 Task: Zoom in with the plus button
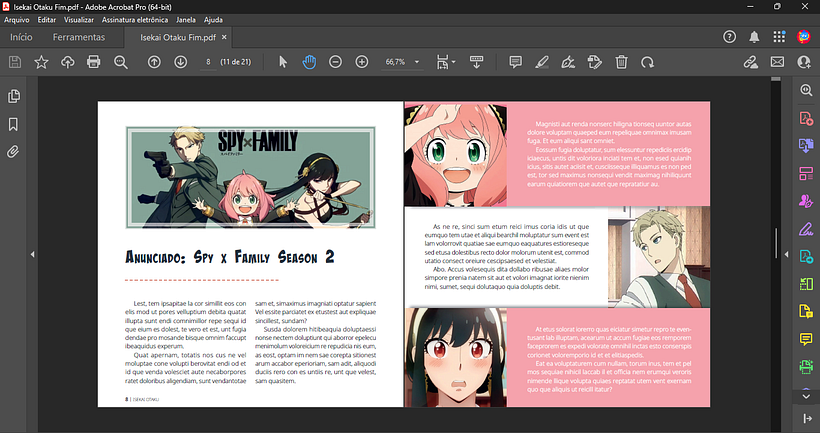click(362, 62)
